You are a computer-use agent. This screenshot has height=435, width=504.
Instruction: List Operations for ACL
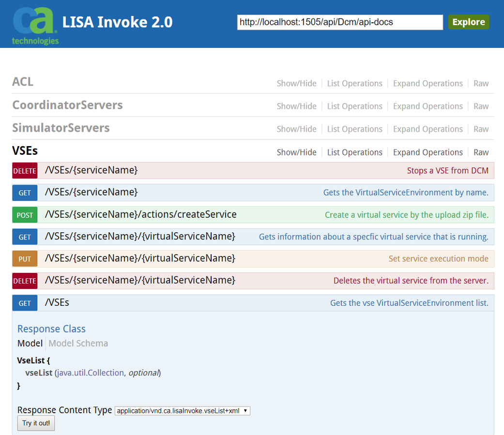(x=354, y=83)
